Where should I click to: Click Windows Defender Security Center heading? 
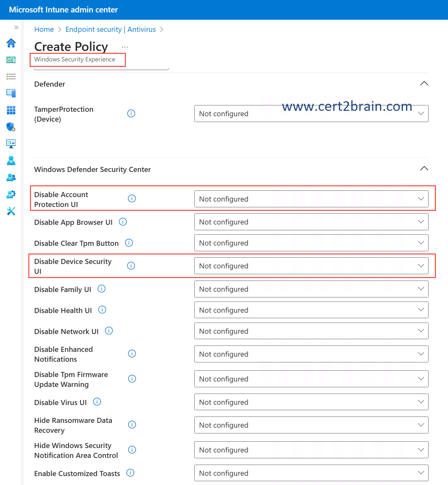click(x=92, y=169)
